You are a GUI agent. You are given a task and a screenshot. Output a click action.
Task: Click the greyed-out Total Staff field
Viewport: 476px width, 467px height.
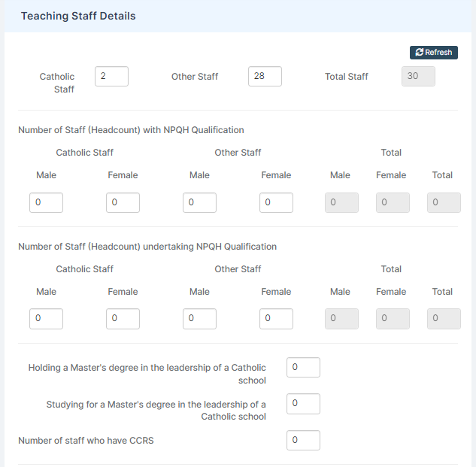(418, 76)
